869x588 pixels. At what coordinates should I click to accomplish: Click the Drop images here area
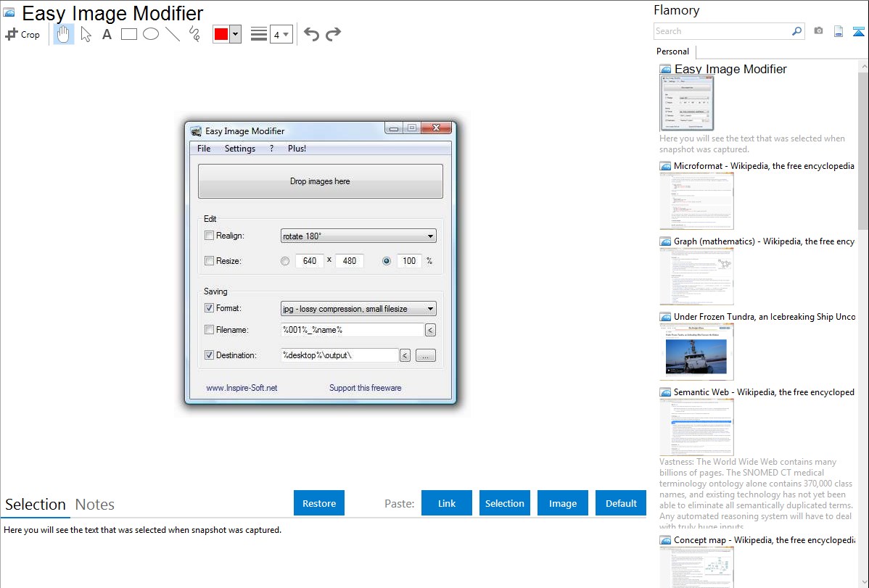(x=321, y=181)
